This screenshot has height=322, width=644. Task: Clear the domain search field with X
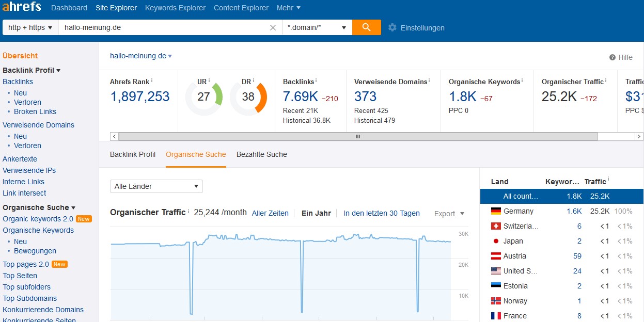(273, 27)
